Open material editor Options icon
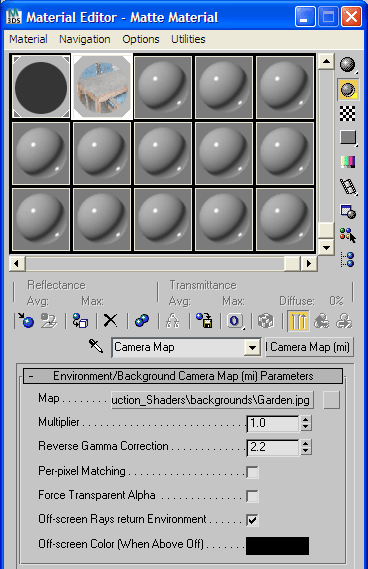The image size is (368, 569). (348, 211)
